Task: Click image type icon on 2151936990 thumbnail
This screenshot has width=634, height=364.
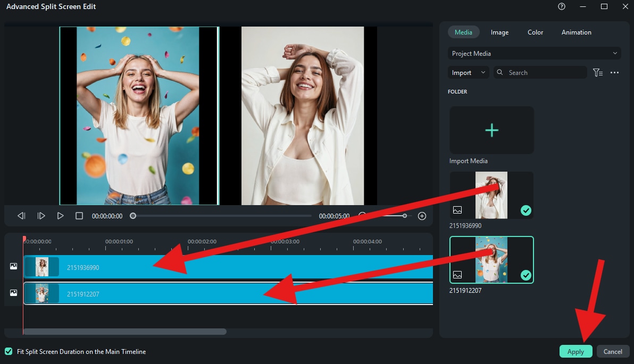Action: pyautogui.click(x=457, y=210)
